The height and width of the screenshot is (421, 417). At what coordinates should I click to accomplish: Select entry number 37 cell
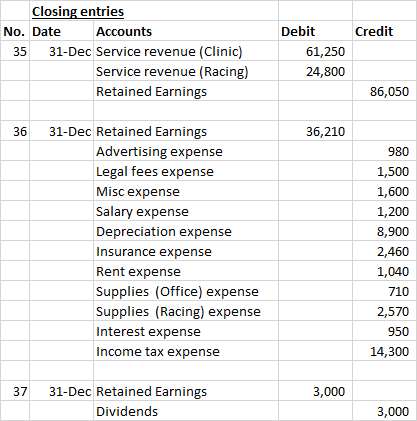point(15,391)
